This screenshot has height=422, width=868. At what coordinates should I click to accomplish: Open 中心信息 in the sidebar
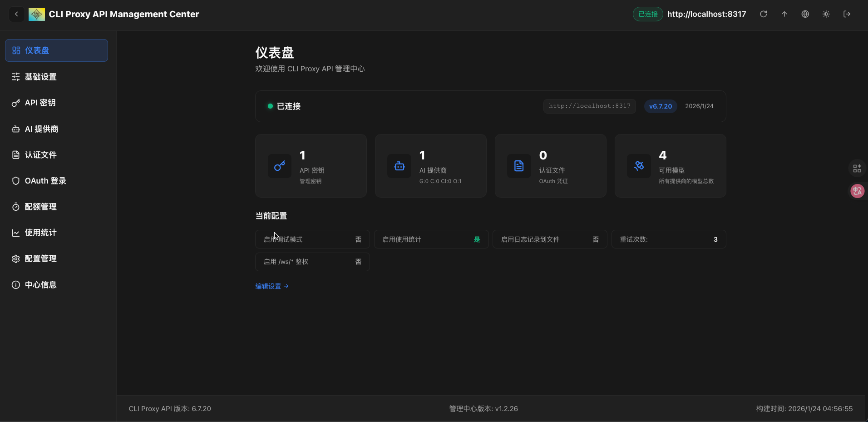click(x=56, y=285)
